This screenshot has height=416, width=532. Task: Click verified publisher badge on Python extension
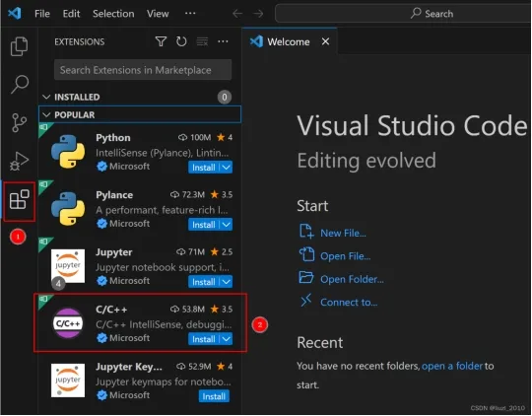(x=101, y=167)
